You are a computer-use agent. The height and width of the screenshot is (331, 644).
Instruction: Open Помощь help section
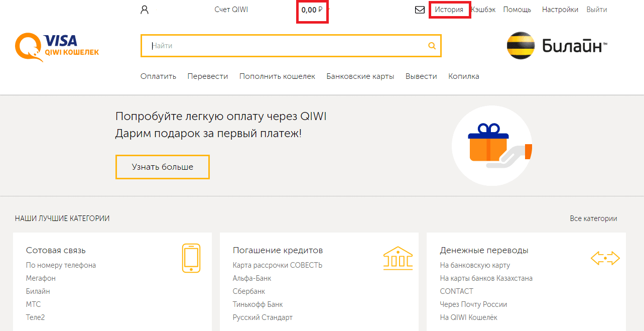[x=517, y=10]
